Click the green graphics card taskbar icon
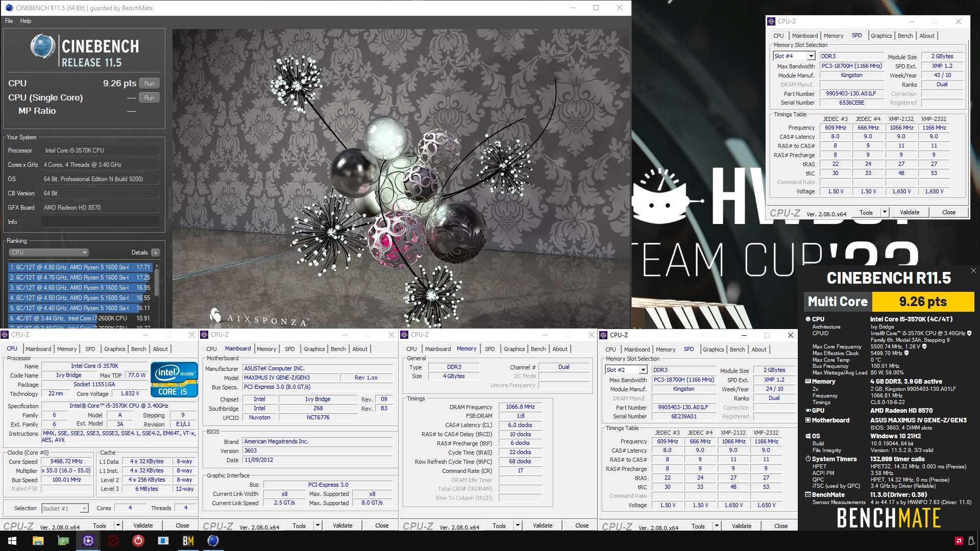980x551 pixels. (x=63, y=541)
